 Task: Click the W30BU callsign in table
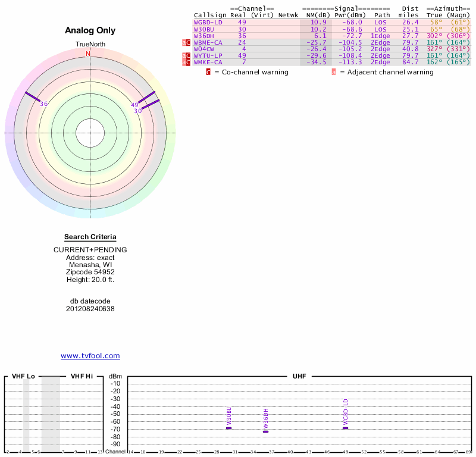click(203, 29)
